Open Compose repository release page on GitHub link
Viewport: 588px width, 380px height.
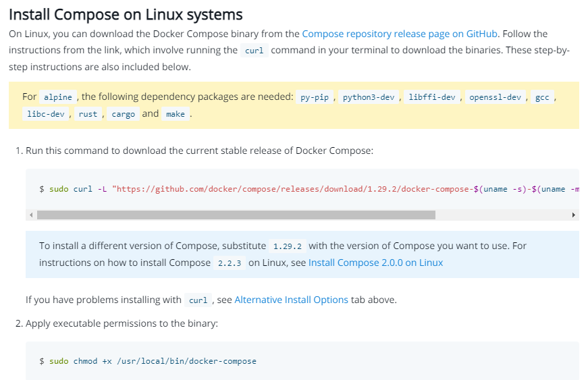pyautogui.click(x=400, y=34)
